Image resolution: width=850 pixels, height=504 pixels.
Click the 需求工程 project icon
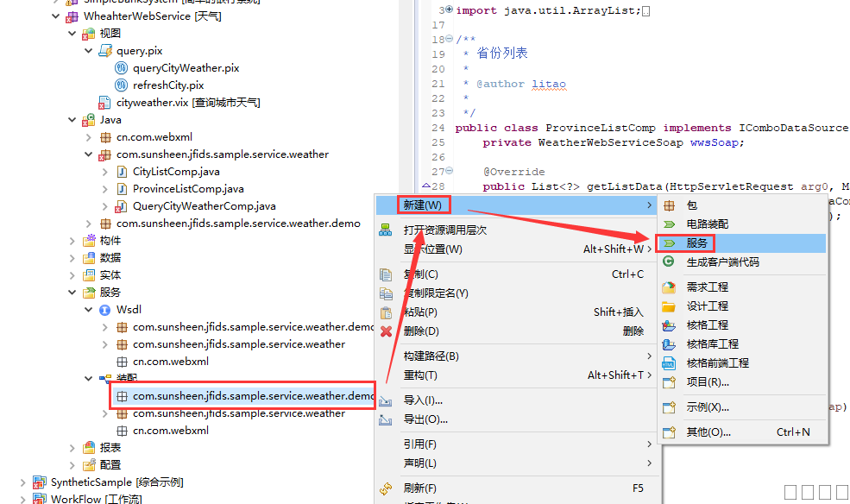point(669,287)
